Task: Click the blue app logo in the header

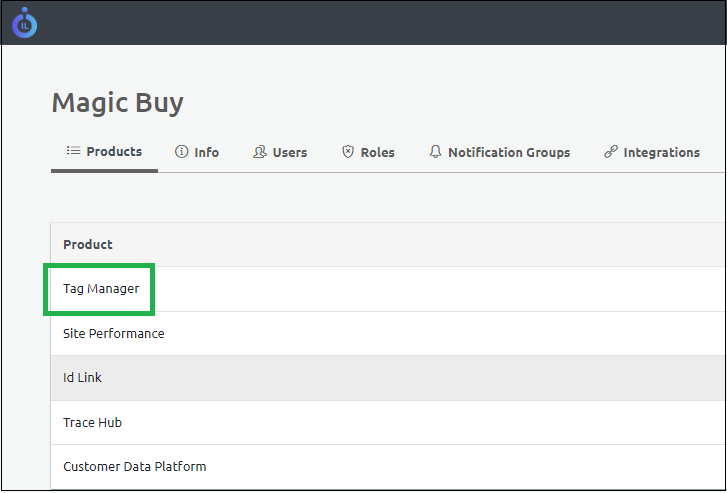Action: [x=24, y=22]
